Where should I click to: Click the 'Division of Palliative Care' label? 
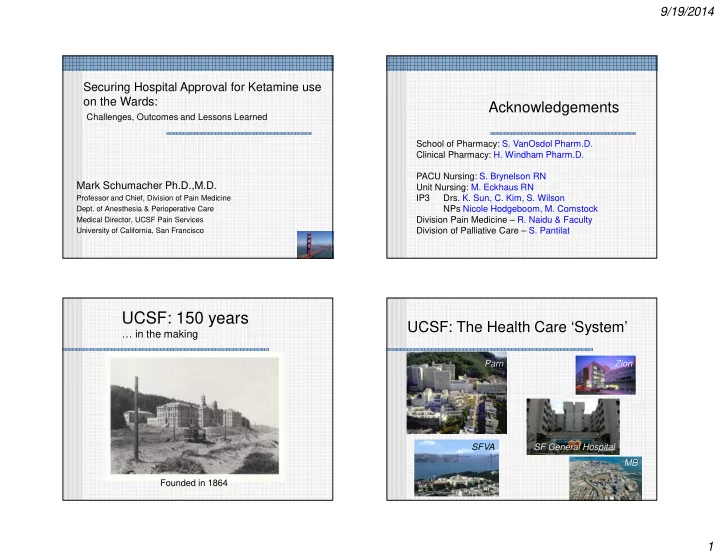coord(467,231)
